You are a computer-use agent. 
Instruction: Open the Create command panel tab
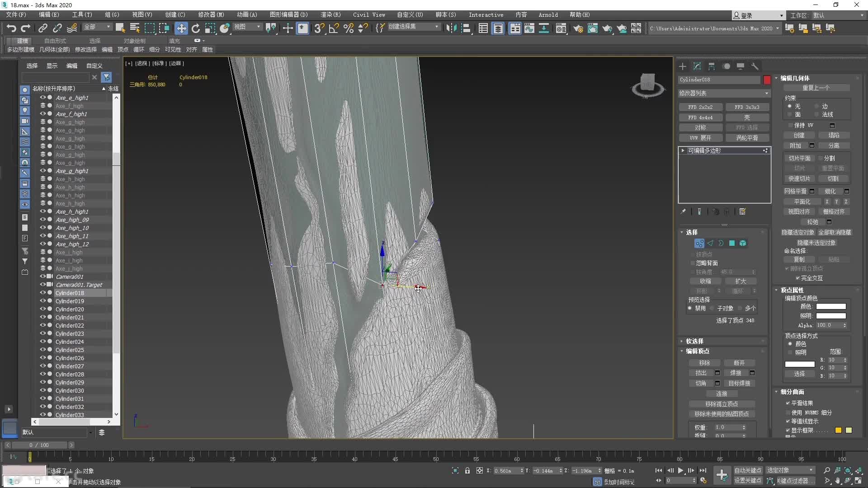[x=683, y=66]
